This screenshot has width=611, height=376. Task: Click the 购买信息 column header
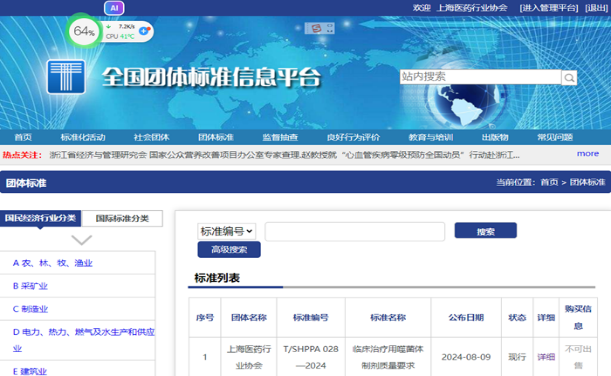578,317
